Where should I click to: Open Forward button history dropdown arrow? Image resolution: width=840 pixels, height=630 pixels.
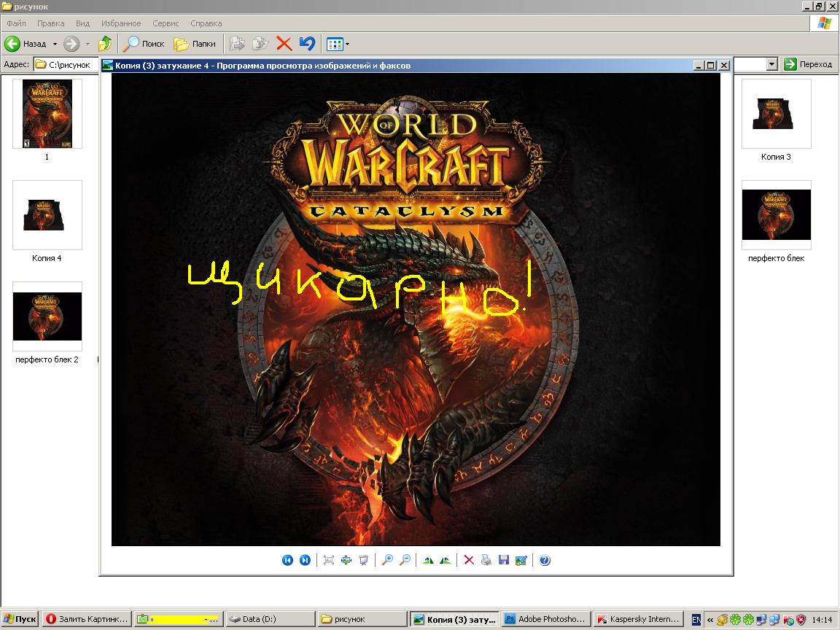click(x=87, y=44)
